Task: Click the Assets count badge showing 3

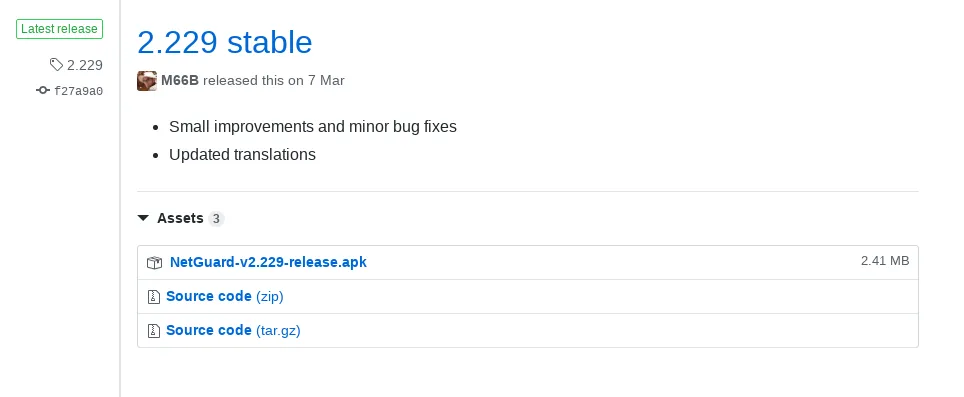Action: point(216,219)
